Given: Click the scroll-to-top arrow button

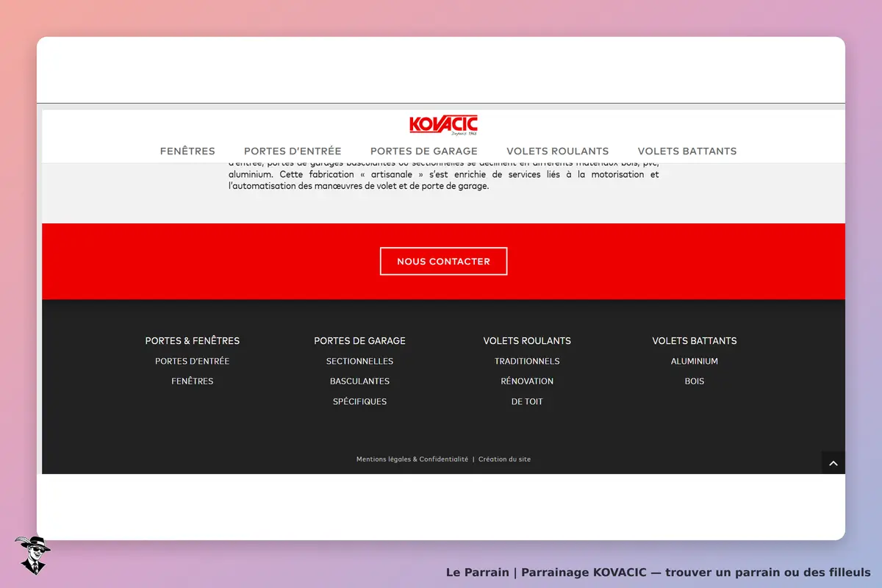Looking at the screenshot, I should [x=833, y=463].
